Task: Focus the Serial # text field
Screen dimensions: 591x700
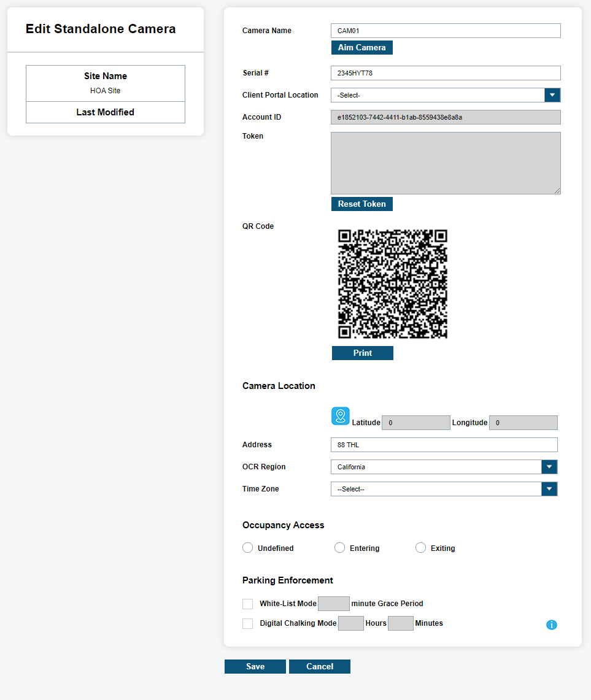Action: 446,73
